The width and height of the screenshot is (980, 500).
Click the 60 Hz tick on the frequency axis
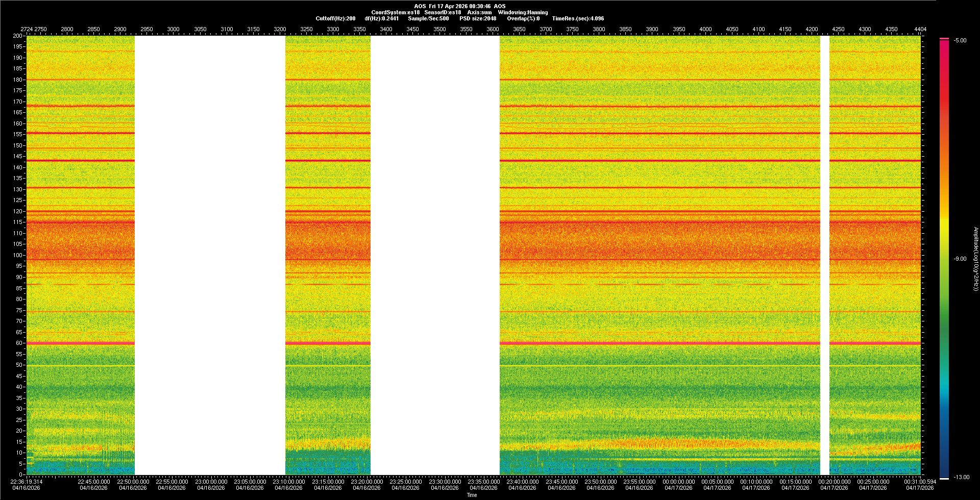tap(18, 343)
